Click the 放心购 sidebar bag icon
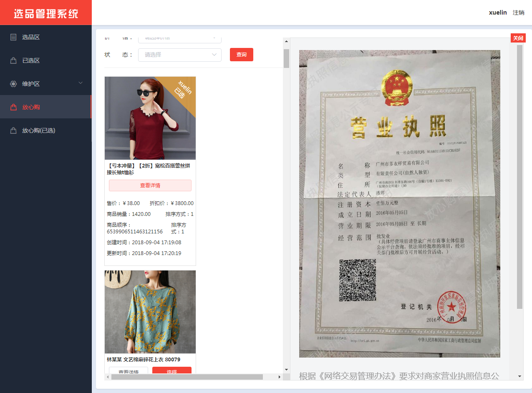This screenshot has height=393, width=532. tap(13, 107)
